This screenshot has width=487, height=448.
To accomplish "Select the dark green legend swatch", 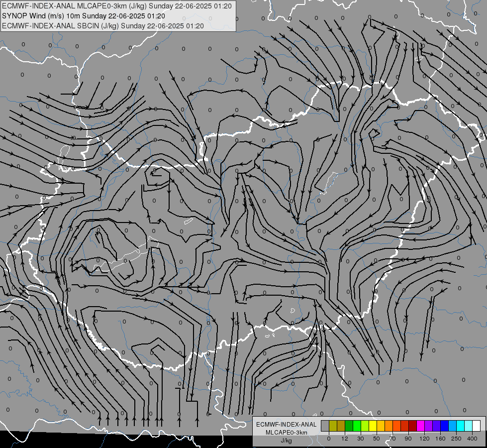I will click(349, 426).
